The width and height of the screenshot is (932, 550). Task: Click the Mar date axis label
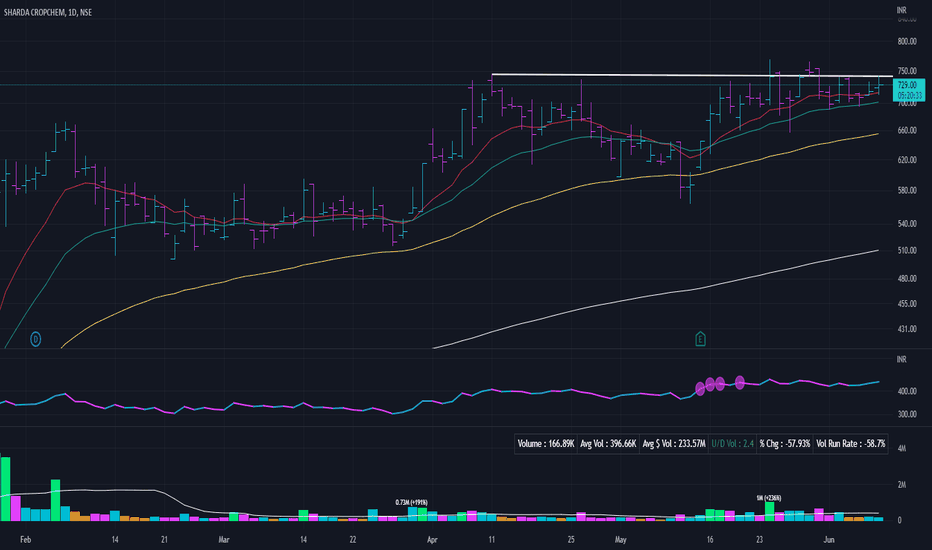(223, 540)
